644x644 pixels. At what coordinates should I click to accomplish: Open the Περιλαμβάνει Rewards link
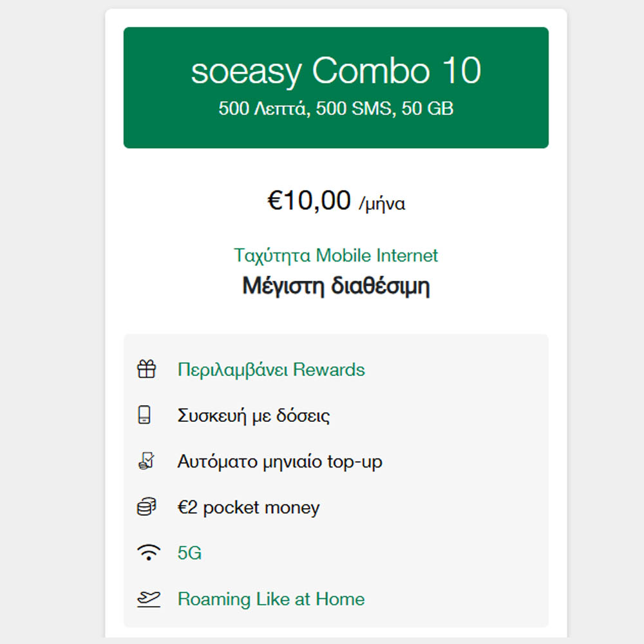pos(271,370)
